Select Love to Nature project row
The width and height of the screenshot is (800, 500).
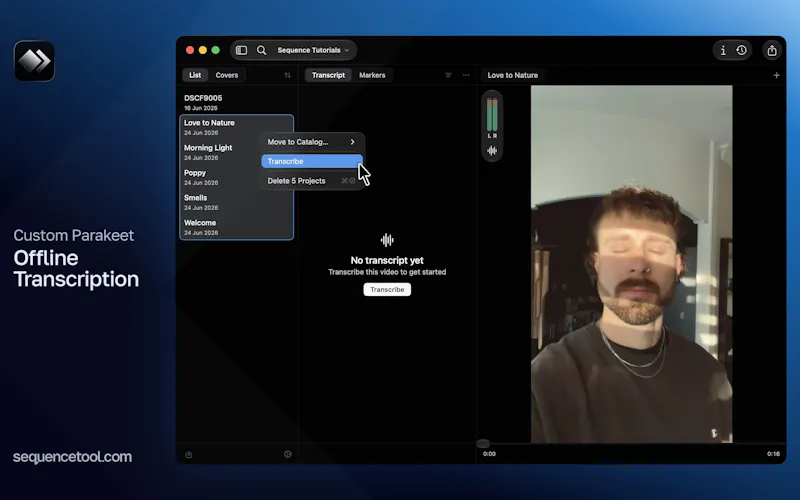237,127
